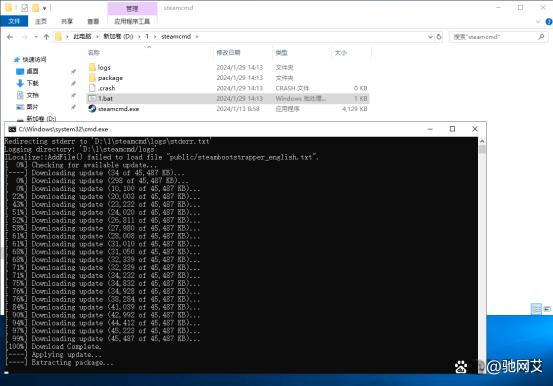Unpin 图片 using its pin icon
This screenshot has width=553, height=386.
tap(74, 107)
